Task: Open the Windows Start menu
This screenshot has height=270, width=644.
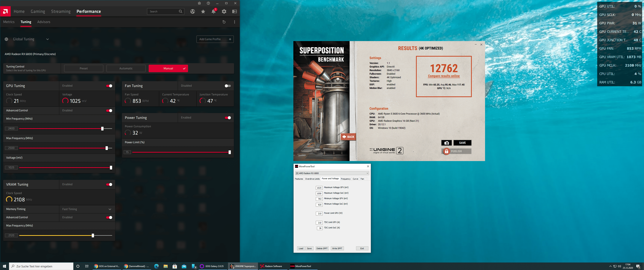Action: click(4, 266)
